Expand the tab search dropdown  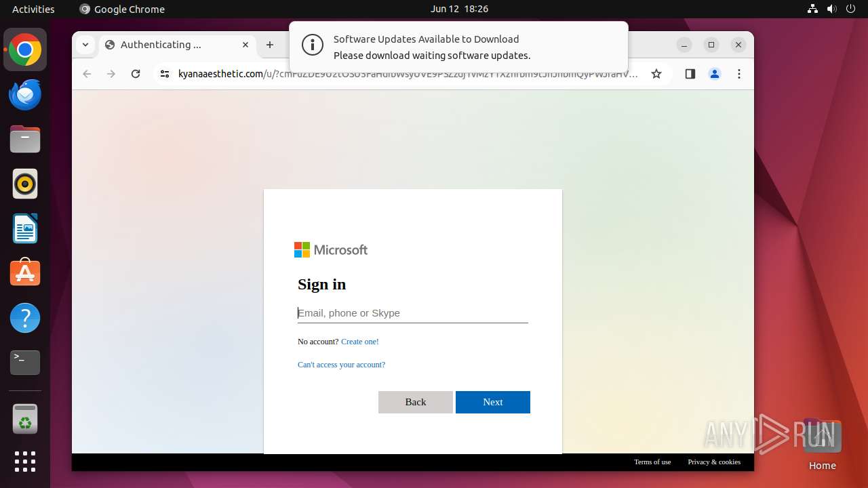85,45
